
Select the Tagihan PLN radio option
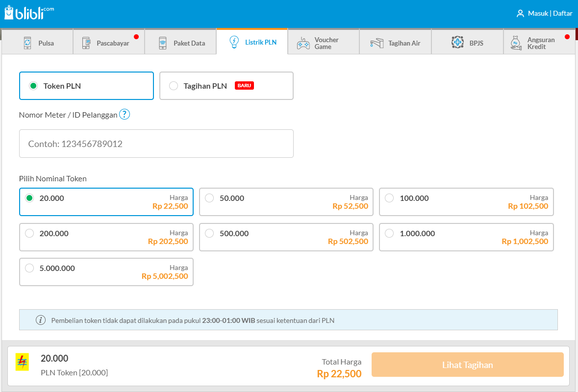click(x=226, y=86)
